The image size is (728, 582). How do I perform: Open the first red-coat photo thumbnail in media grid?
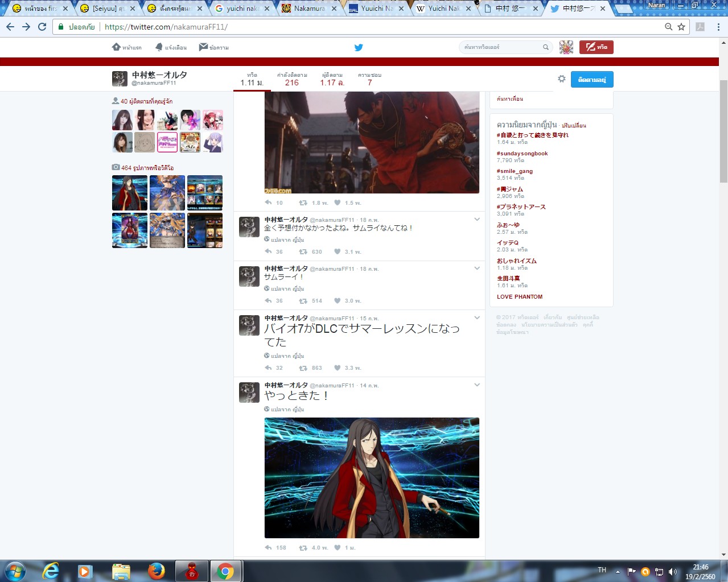point(130,193)
